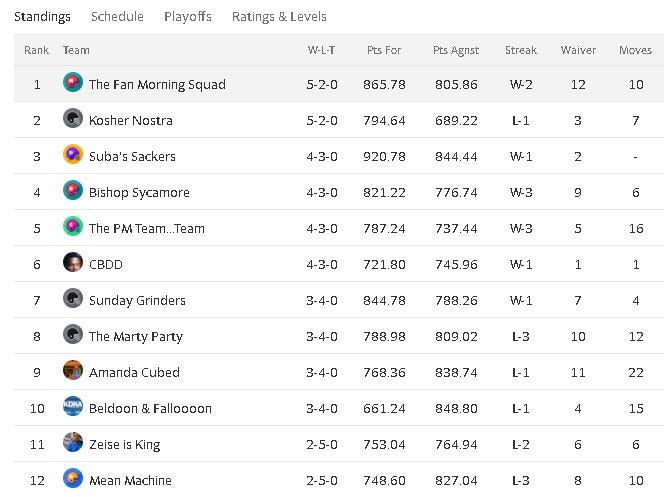Switch to the Schedule tab
This screenshot has width=667, height=497.
(117, 17)
